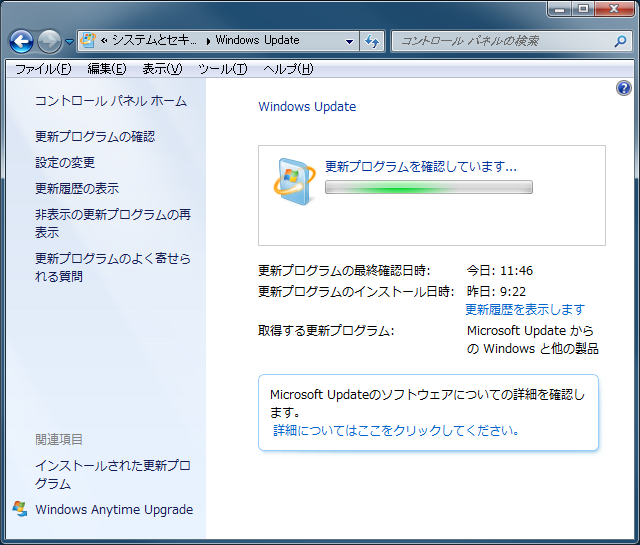Open the recent pages dropdown arrow
Screen dimensions: 640x545
click(69, 42)
